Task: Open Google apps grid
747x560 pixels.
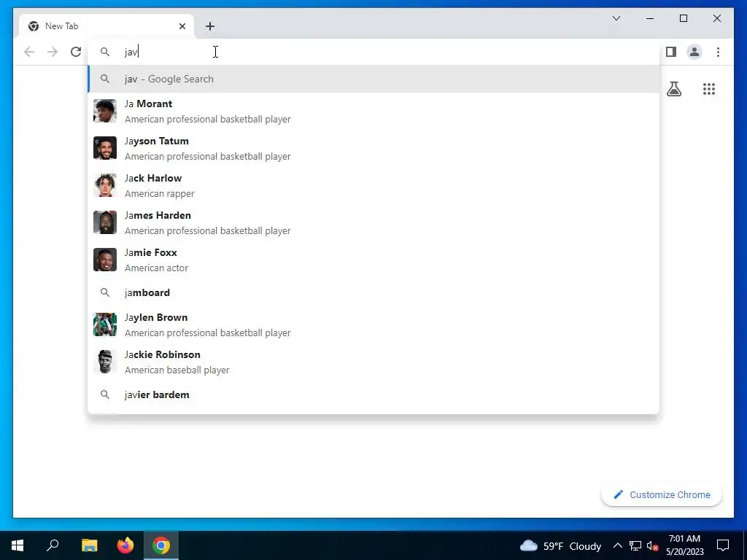Action: (709, 89)
